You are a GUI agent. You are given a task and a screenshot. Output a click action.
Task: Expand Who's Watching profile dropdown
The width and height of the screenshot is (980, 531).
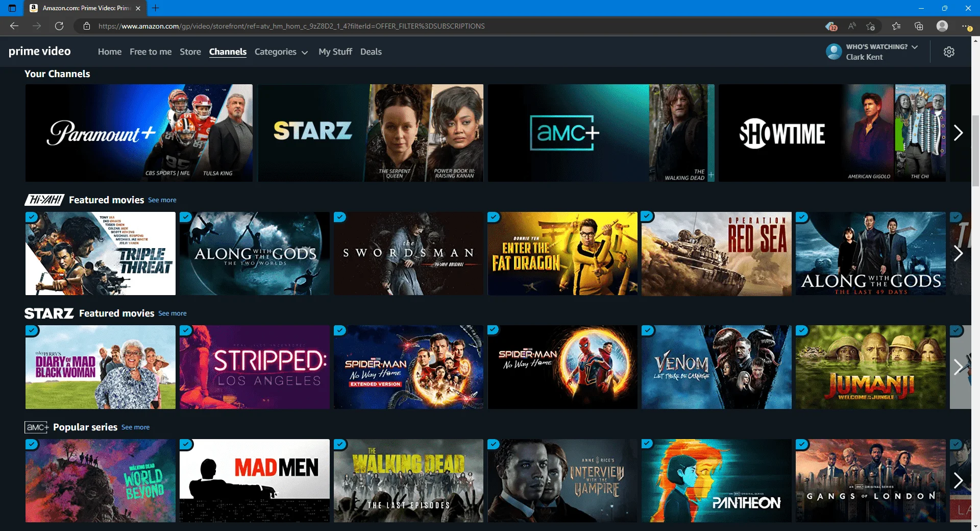pos(882,46)
